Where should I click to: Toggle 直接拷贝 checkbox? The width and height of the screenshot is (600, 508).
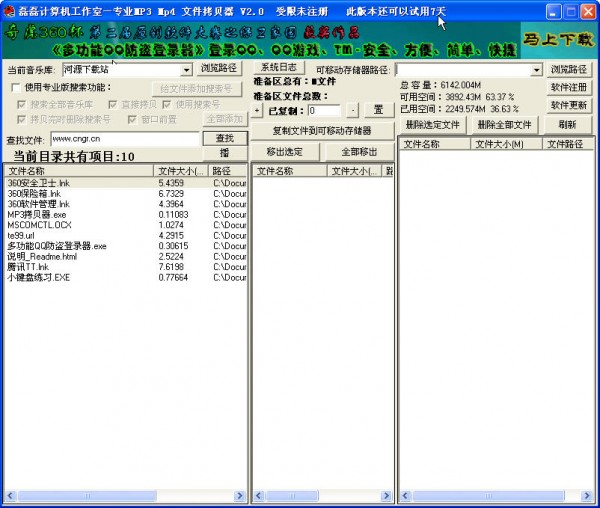[112, 104]
